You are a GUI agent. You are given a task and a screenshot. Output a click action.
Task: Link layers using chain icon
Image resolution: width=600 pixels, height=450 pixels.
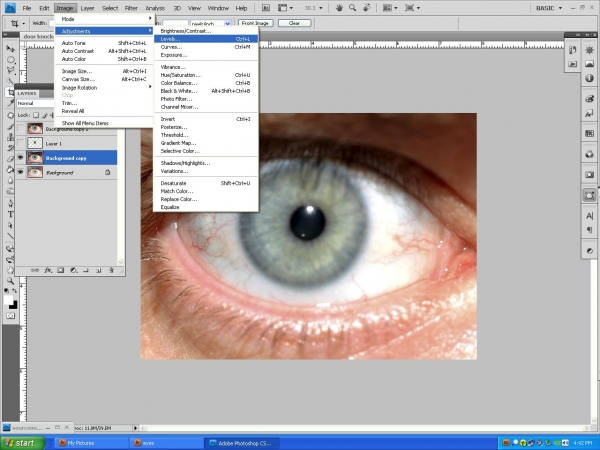pyautogui.click(x=35, y=270)
